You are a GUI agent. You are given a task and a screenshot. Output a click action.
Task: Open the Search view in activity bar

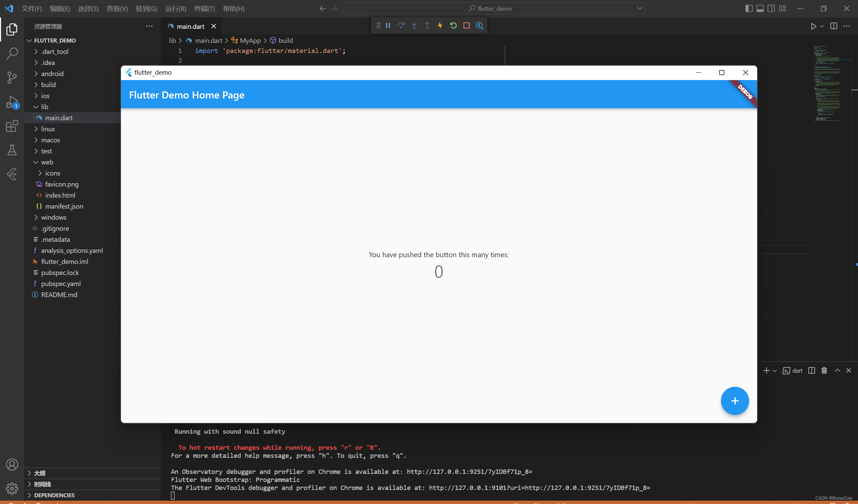(x=12, y=54)
